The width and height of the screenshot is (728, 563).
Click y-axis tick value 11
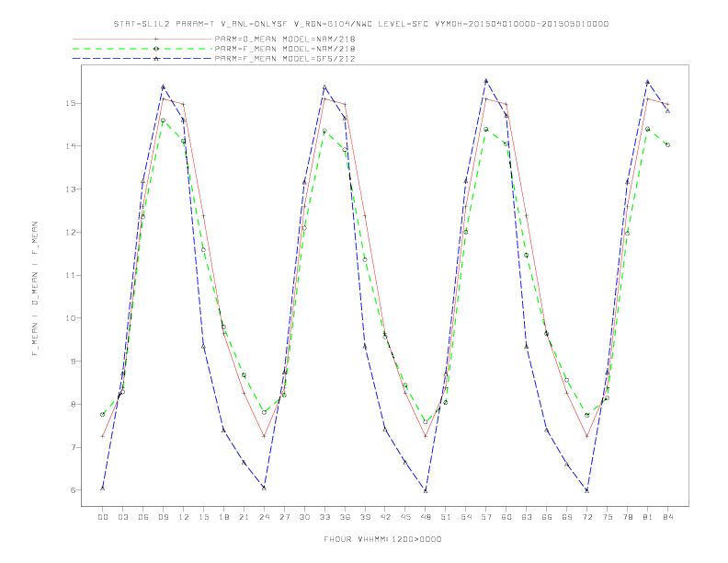point(71,275)
